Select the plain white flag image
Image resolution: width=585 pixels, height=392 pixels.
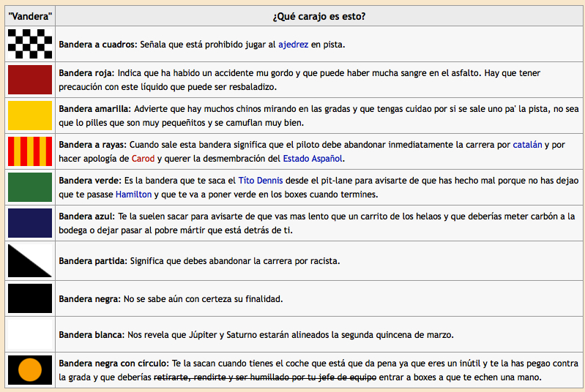point(29,334)
